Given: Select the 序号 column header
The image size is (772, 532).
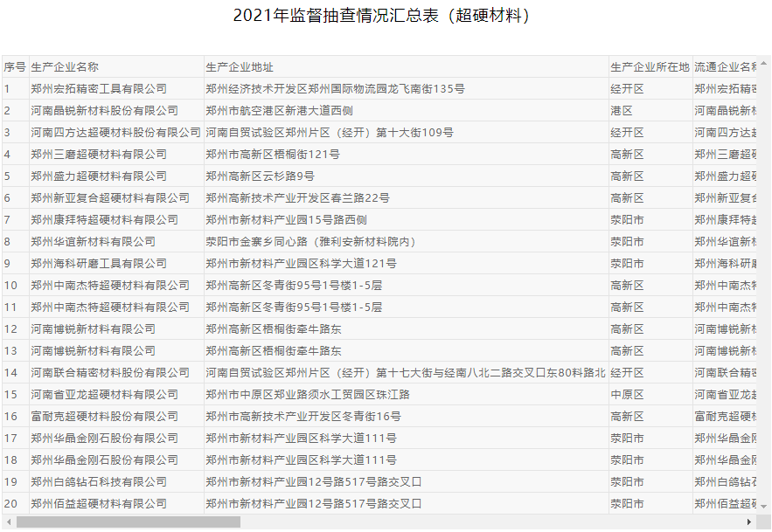Looking at the screenshot, I should 15,67.
